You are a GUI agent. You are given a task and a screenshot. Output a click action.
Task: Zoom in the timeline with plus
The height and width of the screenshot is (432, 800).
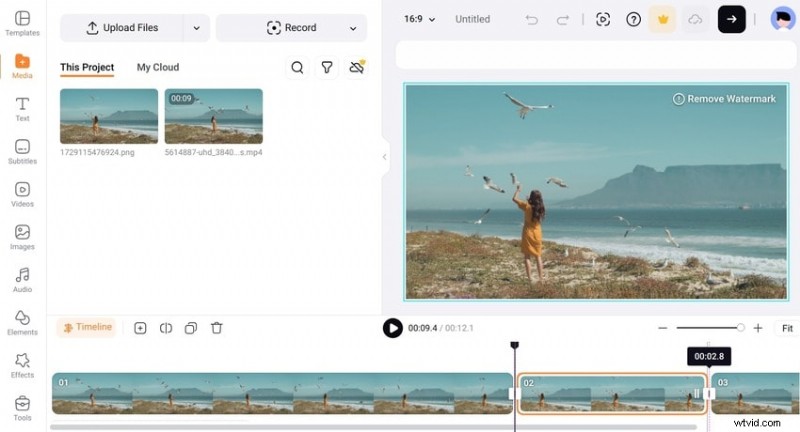tap(758, 328)
